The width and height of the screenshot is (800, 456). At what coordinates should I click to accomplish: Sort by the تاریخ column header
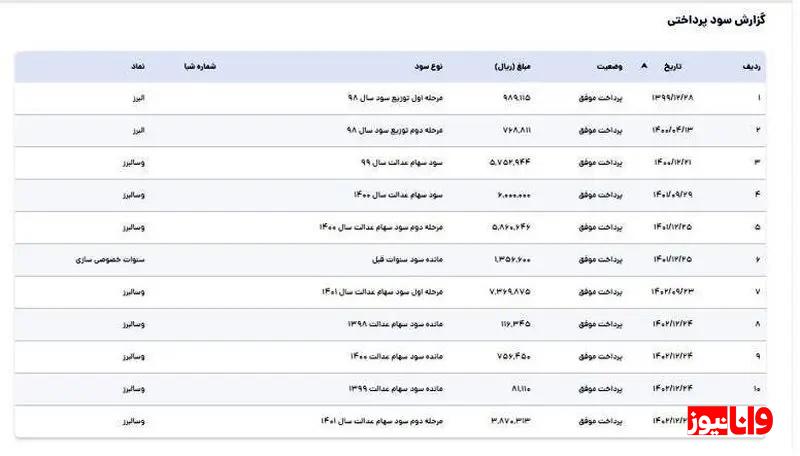[673, 67]
